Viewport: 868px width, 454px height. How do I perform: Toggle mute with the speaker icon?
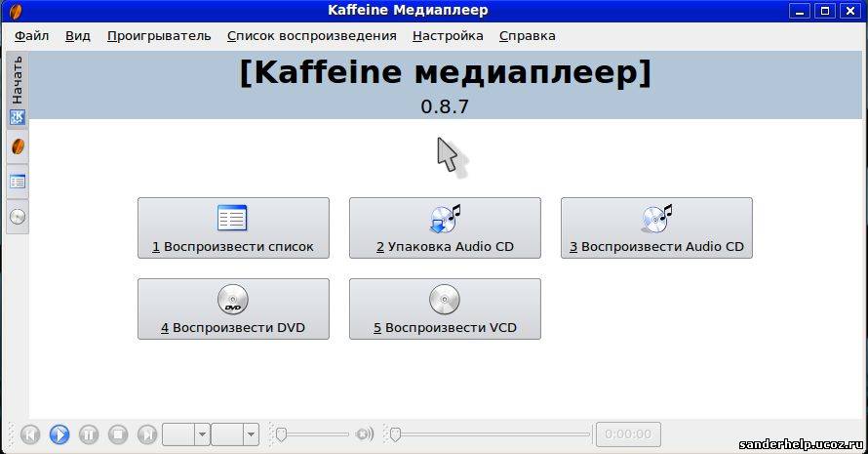point(365,434)
